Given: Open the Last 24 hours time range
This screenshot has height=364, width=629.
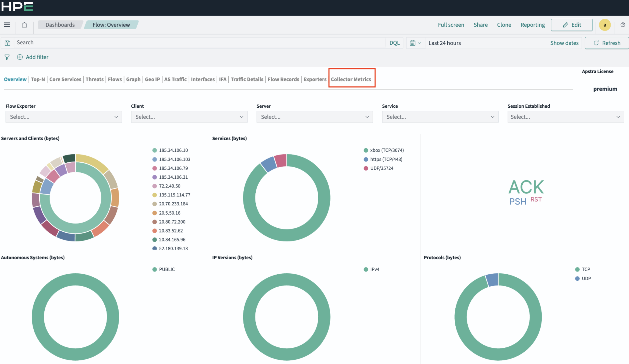Looking at the screenshot, I should coord(445,43).
